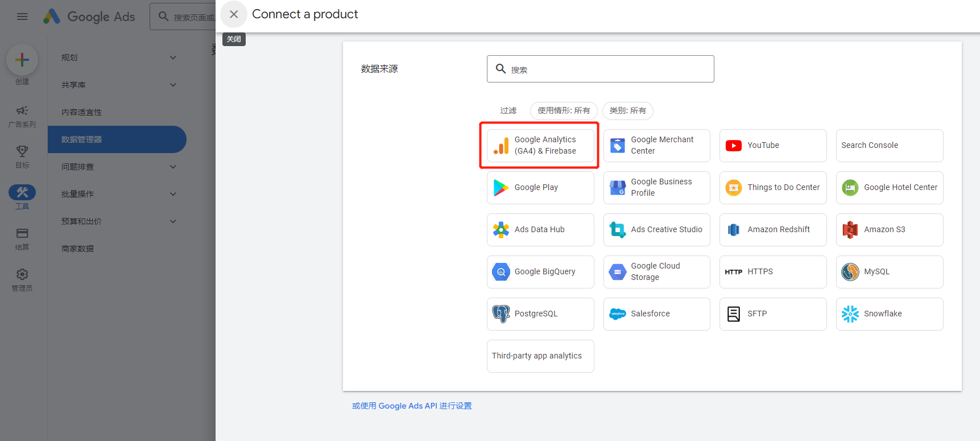Choose Third-party app analytics card
The width and height of the screenshot is (980, 441).
pos(540,356)
